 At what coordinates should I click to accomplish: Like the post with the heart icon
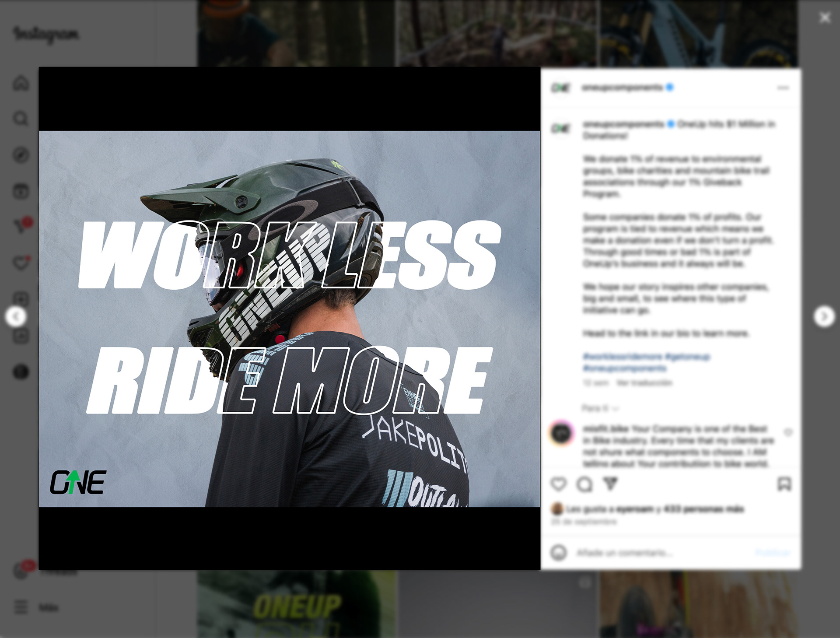(559, 484)
